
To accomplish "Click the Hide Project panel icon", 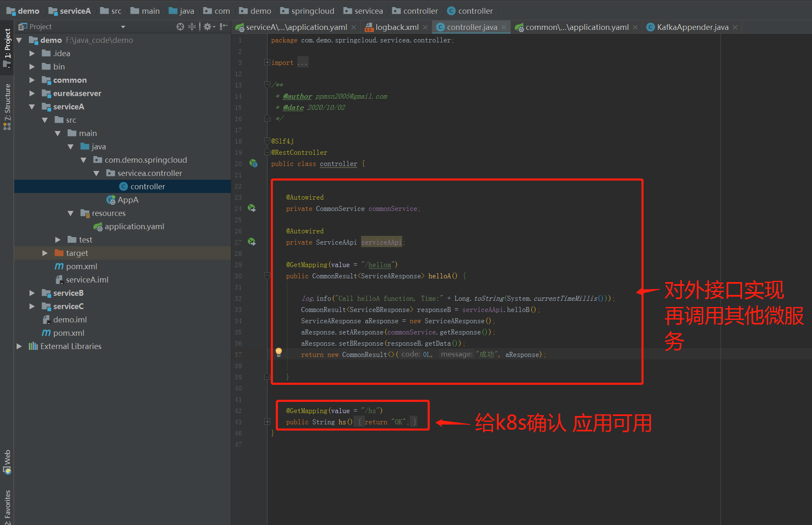I will click(223, 27).
